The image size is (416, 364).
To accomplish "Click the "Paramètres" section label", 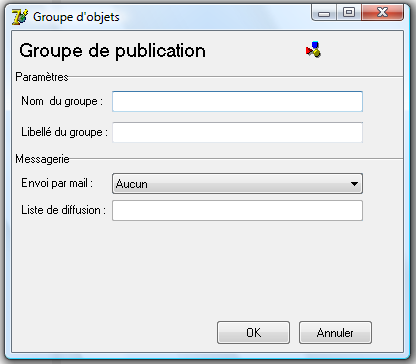I will pyautogui.click(x=42, y=77).
